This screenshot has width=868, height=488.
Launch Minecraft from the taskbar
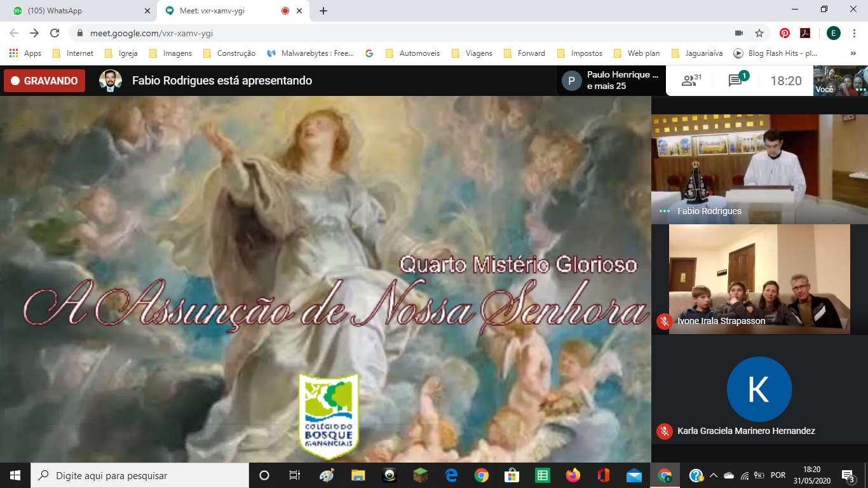420,475
